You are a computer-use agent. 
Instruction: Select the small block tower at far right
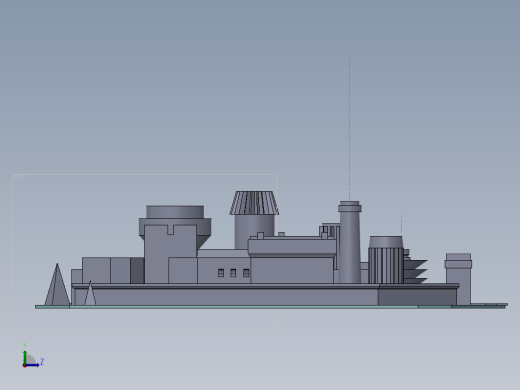point(458,279)
